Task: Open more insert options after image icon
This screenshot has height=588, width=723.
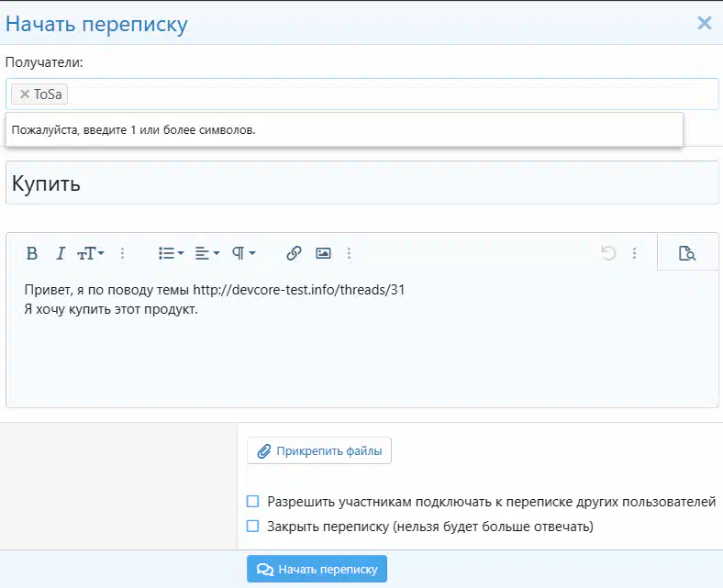Action: (349, 253)
